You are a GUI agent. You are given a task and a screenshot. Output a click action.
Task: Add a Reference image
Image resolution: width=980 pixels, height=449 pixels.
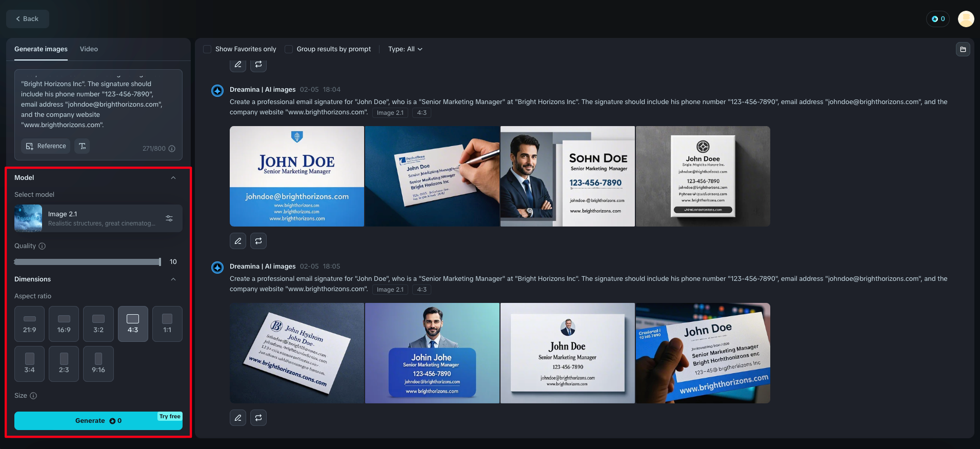[x=46, y=146]
